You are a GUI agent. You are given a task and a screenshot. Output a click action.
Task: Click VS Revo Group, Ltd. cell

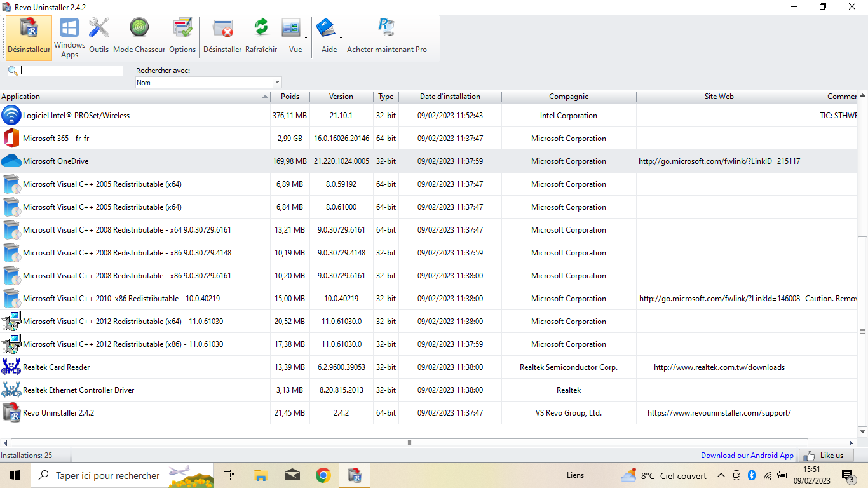[x=569, y=413]
